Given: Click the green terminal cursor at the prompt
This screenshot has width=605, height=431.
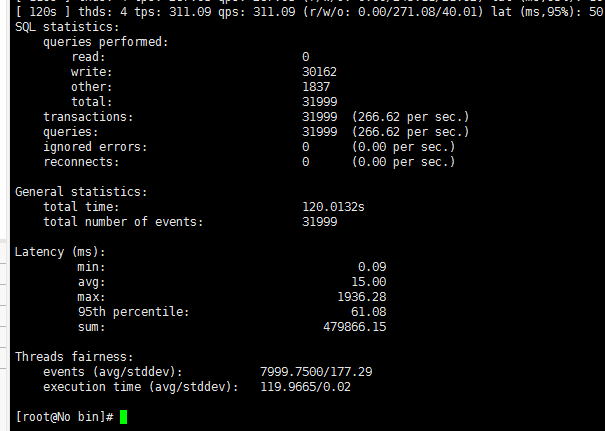Looking at the screenshot, I should [x=123, y=417].
